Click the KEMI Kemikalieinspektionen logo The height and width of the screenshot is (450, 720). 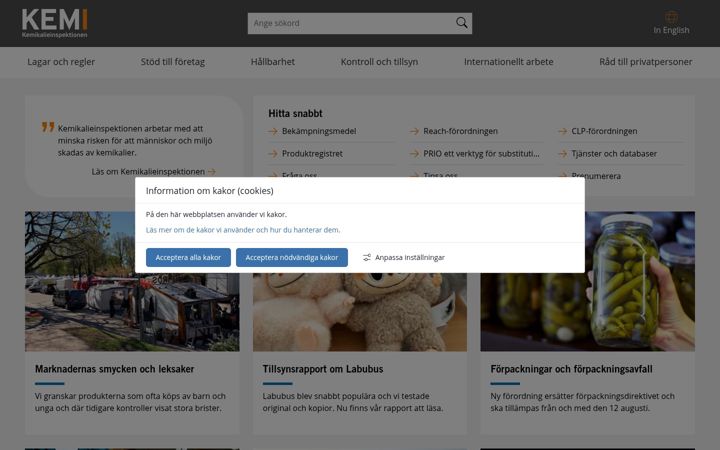(x=54, y=23)
